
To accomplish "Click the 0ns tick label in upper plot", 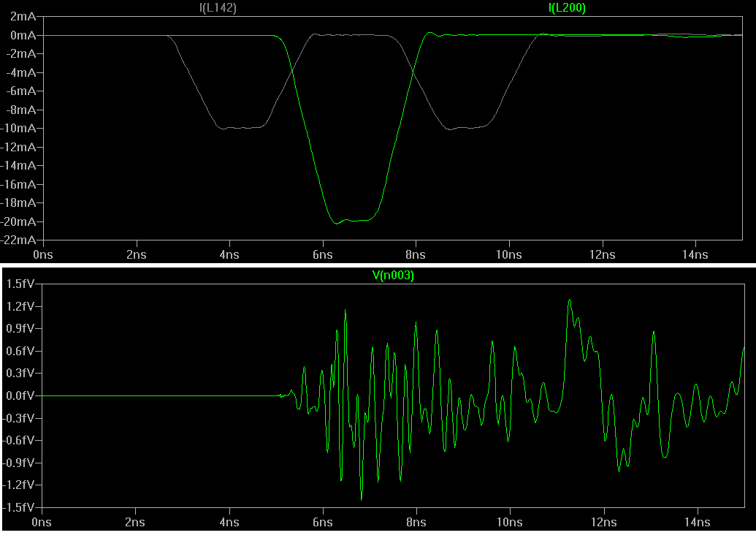I will 43,255.
